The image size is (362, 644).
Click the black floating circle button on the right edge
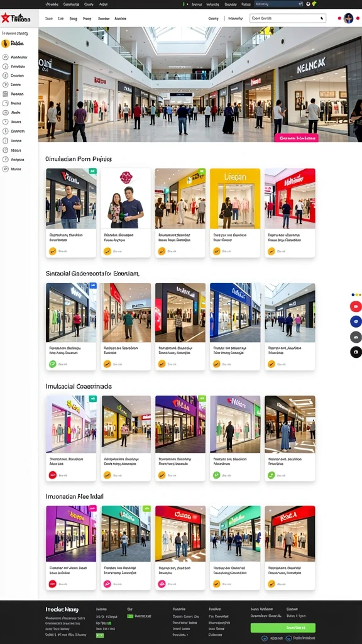[356, 352]
